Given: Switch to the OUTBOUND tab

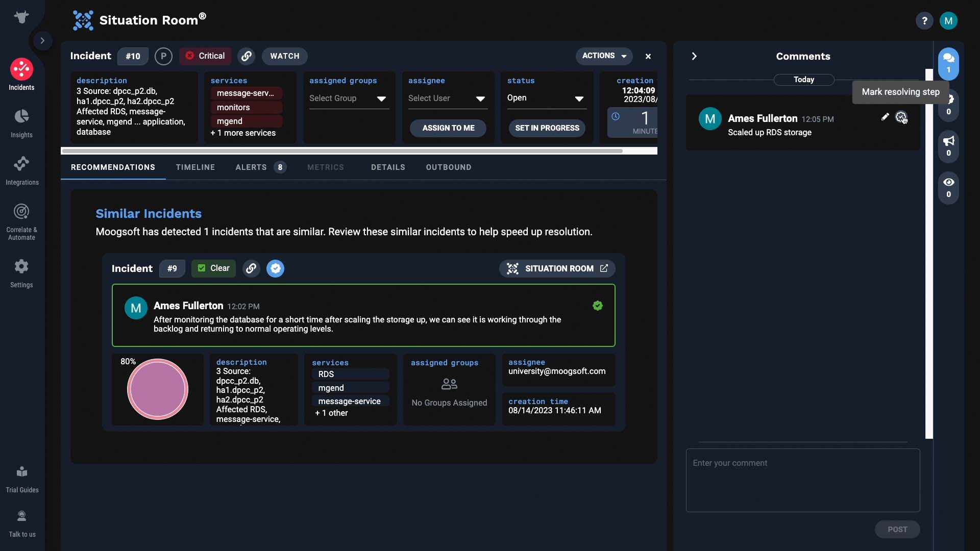Looking at the screenshot, I should coord(449,167).
